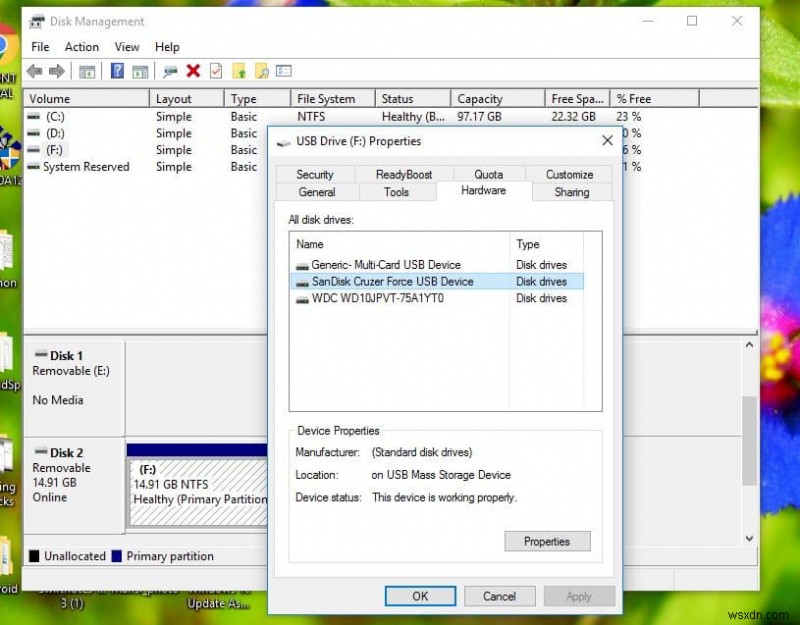Click the Show/Hide Action Pane toolbar icon
Viewport: 800px width, 625px height.
click(141, 71)
